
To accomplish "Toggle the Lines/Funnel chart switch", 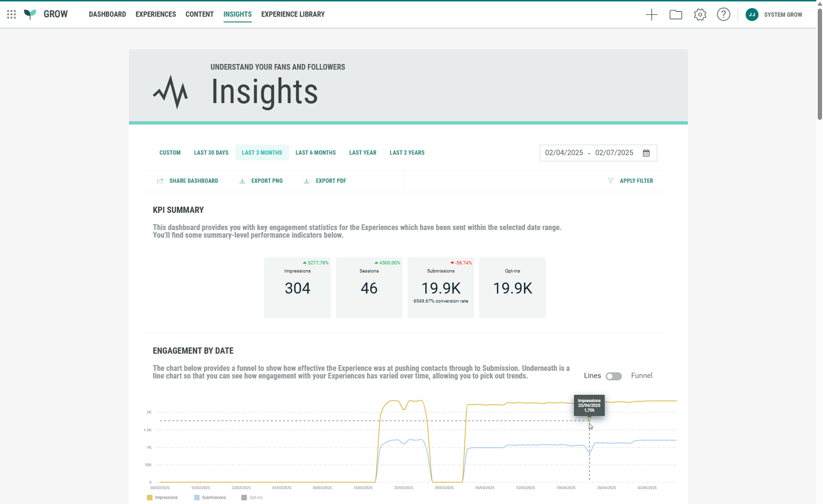I will pyautogui.click(x=614, y=376).
